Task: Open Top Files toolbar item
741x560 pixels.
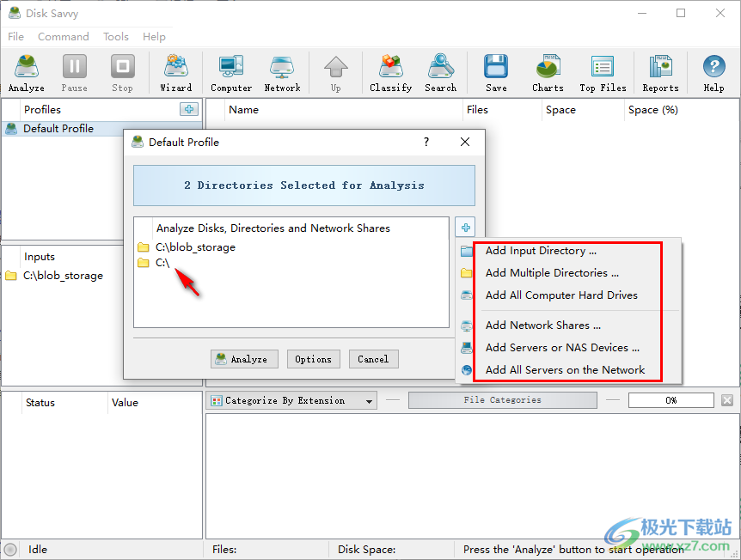Action: click(x=603, y=73)
